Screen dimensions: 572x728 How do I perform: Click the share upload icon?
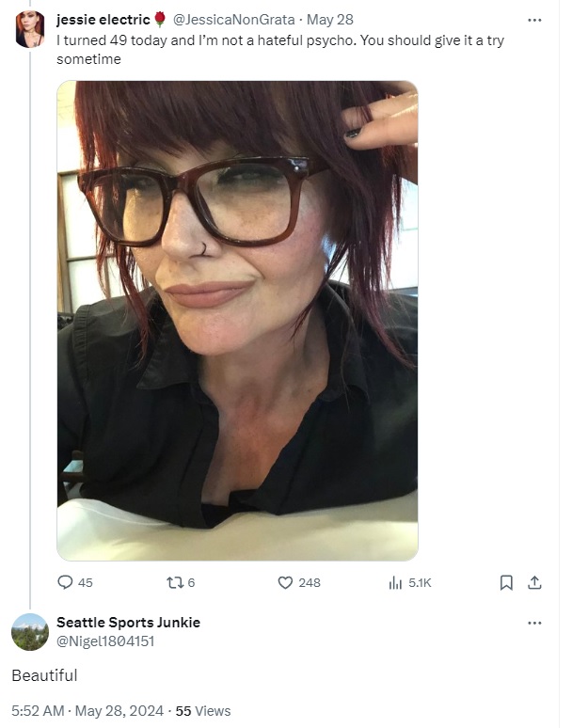(535, 582)
